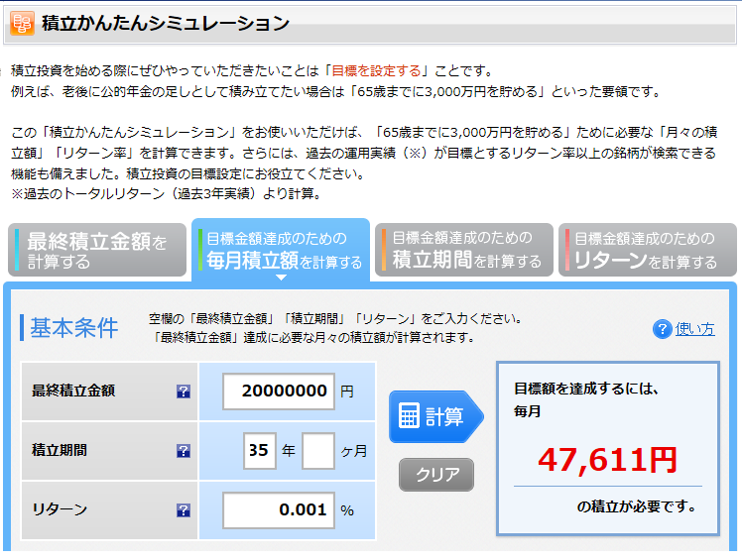Click the リターン row label

tap(60, 509)
